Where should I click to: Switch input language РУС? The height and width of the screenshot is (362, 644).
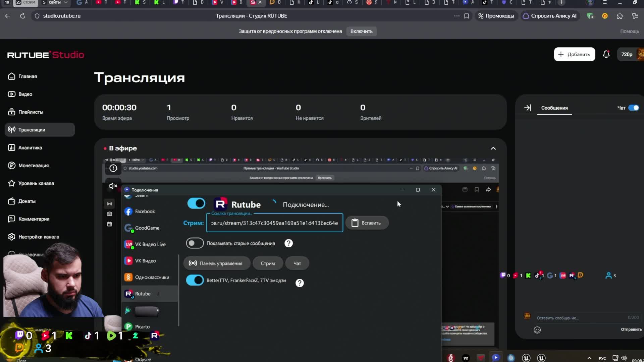point(602,358)
